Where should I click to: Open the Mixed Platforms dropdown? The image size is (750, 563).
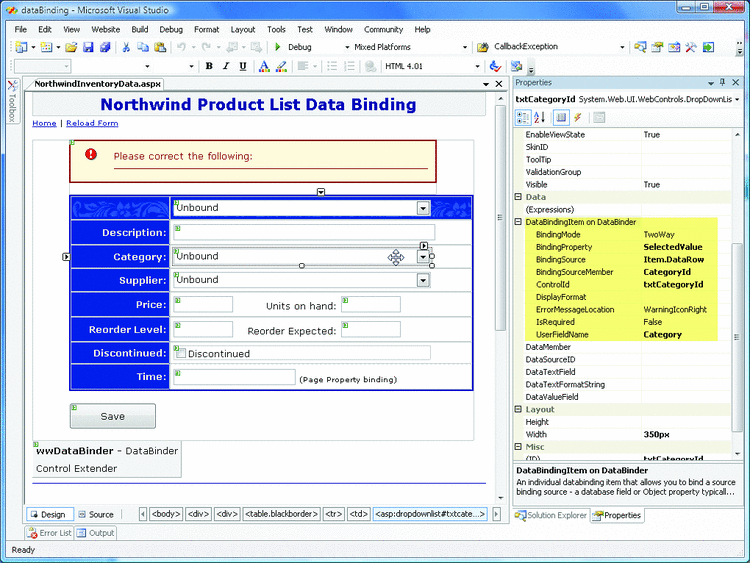coord(464,47)
